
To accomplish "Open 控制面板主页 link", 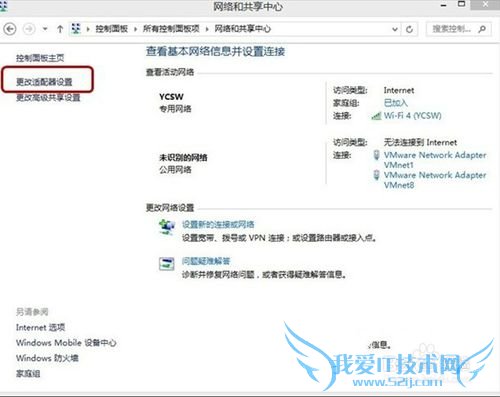I will click(x=40, y=58).
